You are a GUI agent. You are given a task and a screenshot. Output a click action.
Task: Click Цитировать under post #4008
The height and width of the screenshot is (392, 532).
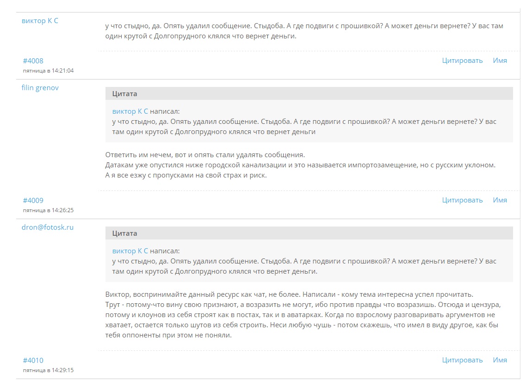click(462, 61)
